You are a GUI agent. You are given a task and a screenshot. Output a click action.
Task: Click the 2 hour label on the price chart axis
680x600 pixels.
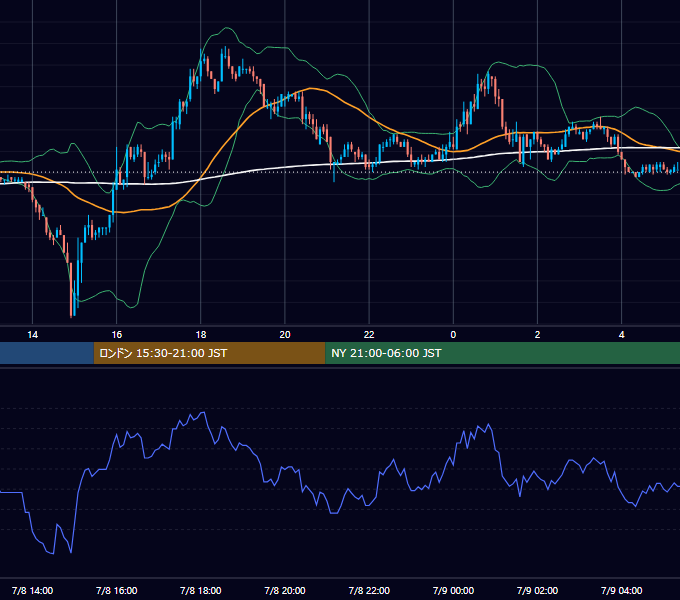pos(537,335)
